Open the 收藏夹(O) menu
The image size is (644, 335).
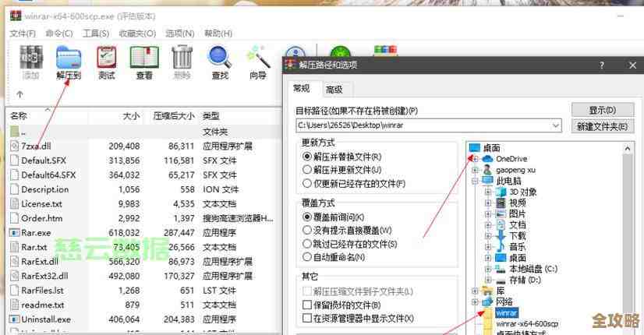[x=137, y=33]
